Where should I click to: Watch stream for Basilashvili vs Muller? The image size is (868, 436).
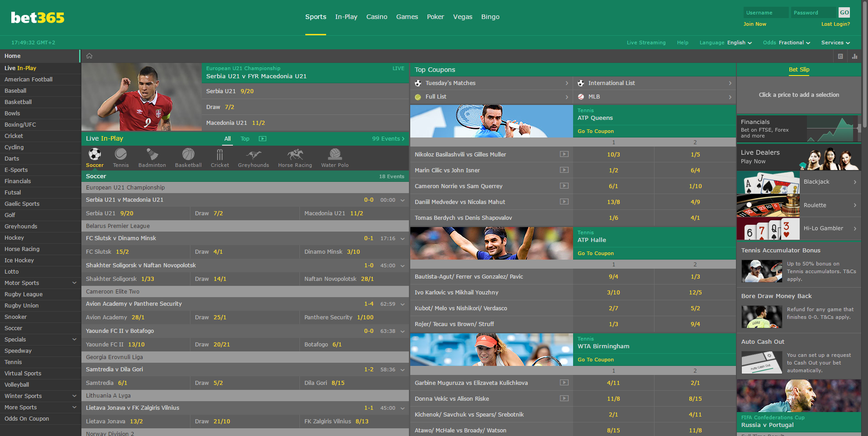click(x=564, y=154)
